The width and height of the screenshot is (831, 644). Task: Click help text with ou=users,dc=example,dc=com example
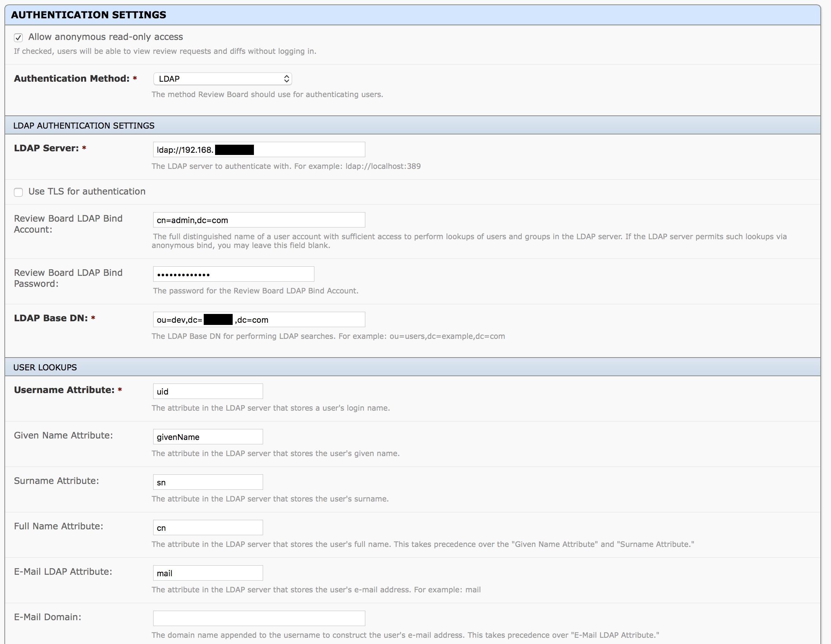(328, 336)
